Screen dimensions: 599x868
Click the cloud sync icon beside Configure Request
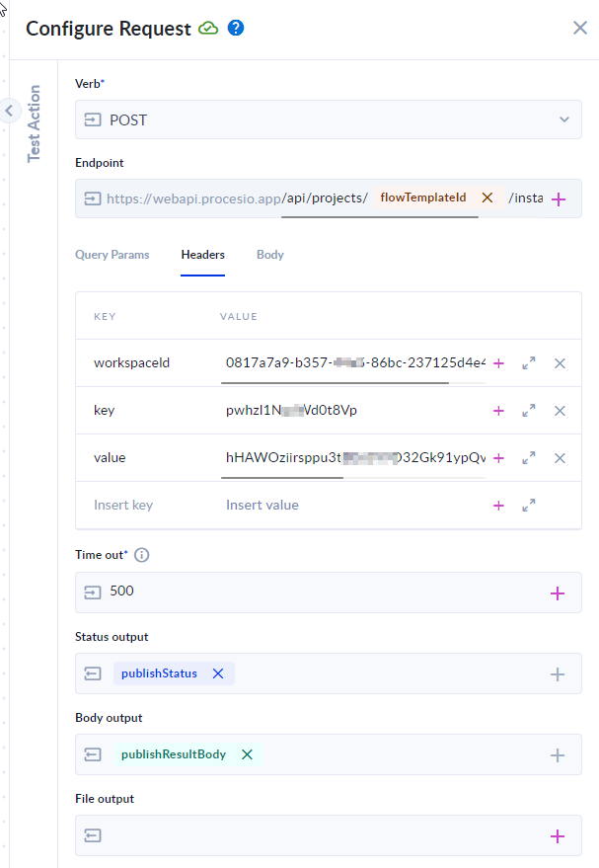(208, 28)
